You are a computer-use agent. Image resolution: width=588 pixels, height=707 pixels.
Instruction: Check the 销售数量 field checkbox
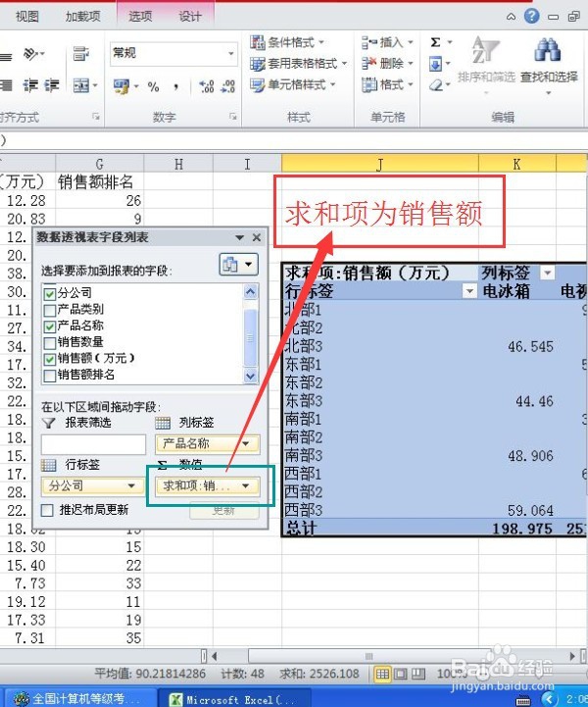[50, 342]
